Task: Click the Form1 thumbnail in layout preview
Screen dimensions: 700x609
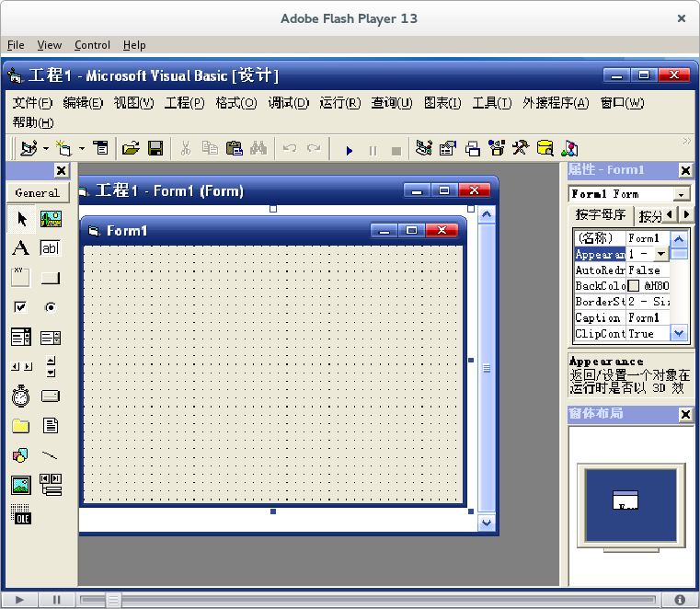Action: (x=625, y=500)
